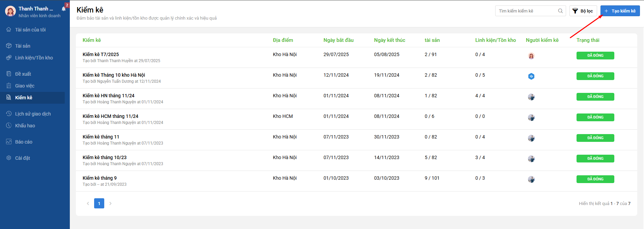Viewport: 644px width, 229px height.
Task: Click the search magnifier icon
Action: point(560,11)
